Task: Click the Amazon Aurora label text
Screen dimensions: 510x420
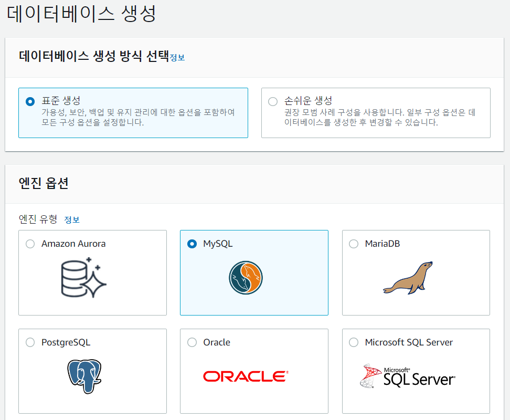Action: [73, 244]
